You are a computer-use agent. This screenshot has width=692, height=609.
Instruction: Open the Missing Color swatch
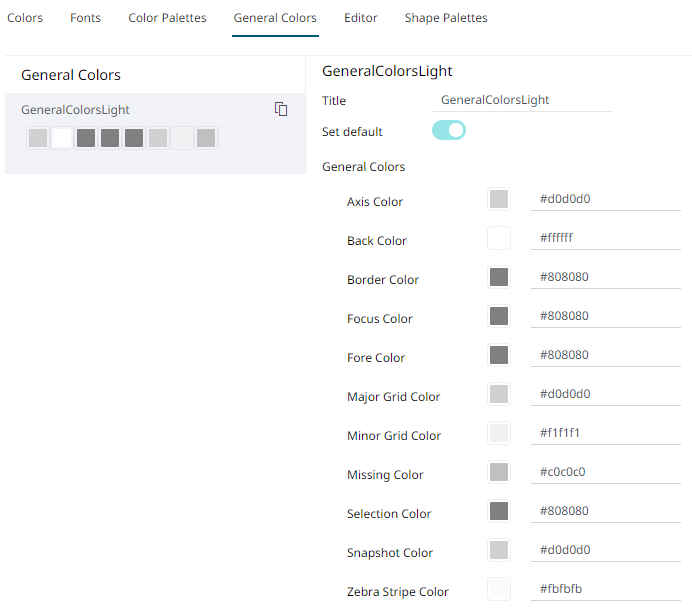click(x=499, y=472)
